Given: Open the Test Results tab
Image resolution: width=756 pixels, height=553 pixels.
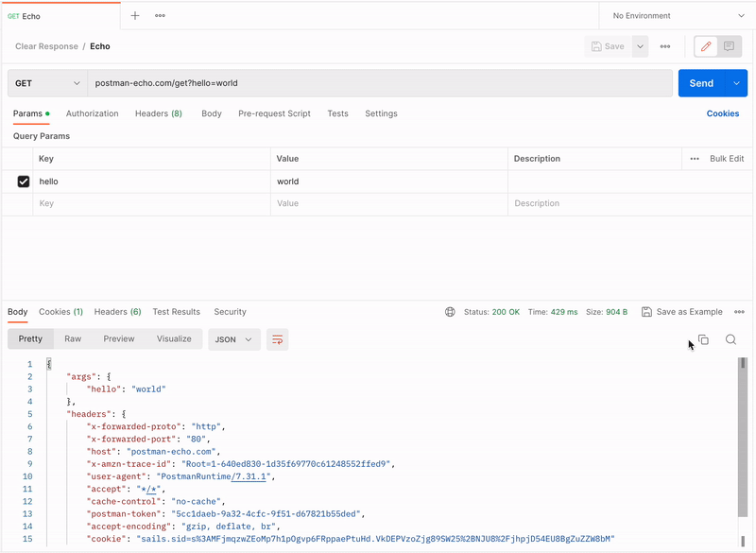Looking at the screenshot, I should pos(176,311).
